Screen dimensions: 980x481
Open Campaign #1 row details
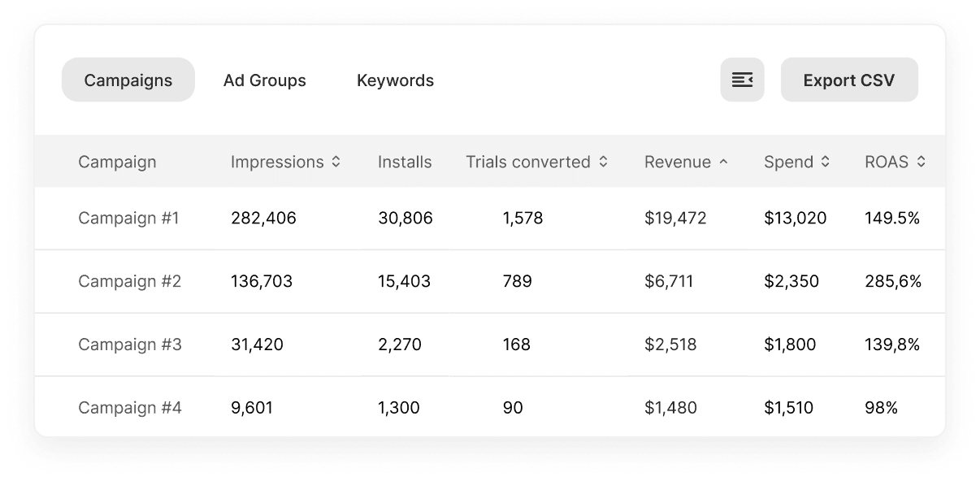click(x=128, y=218)
